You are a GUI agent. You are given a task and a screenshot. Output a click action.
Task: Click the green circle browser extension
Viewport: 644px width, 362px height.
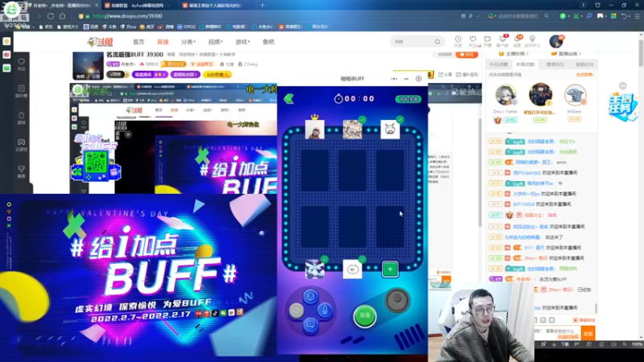tap(563, 16)
